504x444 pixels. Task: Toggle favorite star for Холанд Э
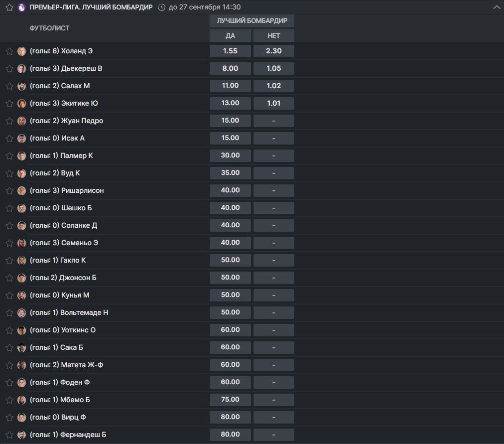point(9,51)
